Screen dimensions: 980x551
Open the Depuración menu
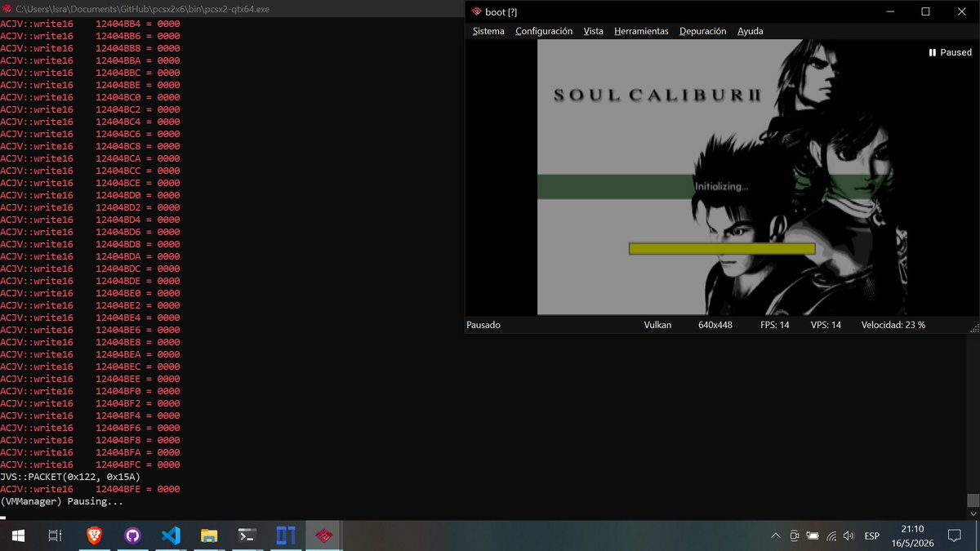point(702,31)
